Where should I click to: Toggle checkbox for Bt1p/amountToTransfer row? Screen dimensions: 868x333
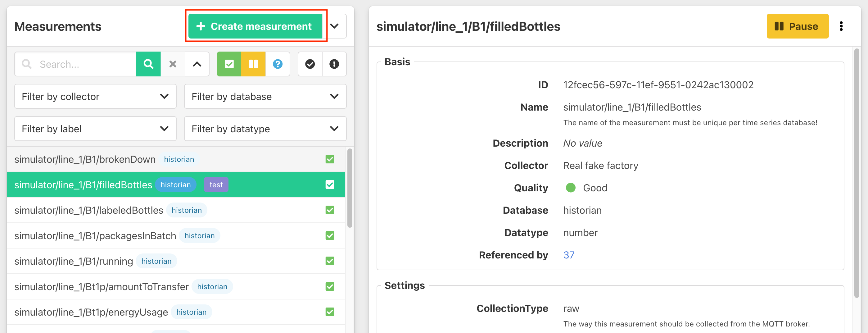pyautogui.click(x=330, y=286)
